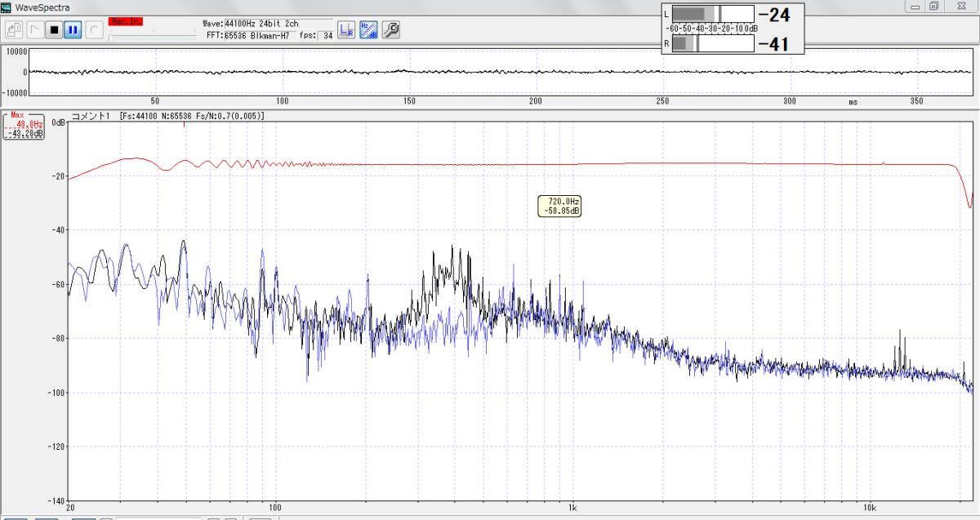Open settings with the wrench icon

pyautogui.click(x=390, y=30)
